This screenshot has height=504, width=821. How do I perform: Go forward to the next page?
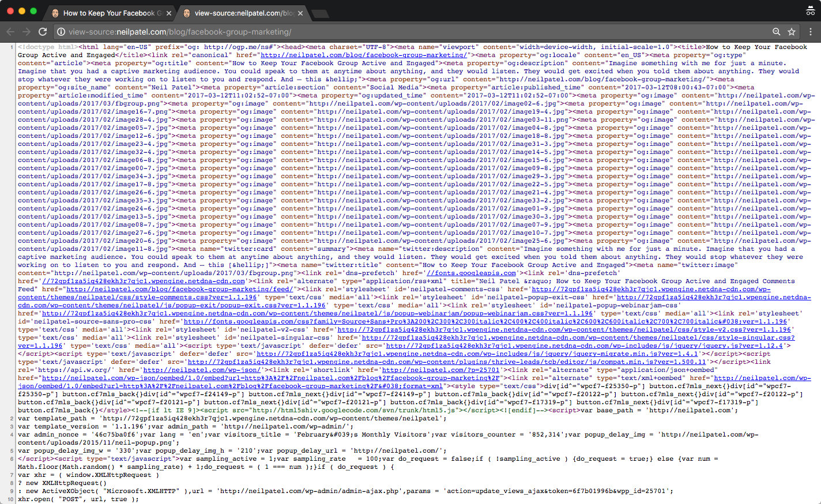[27, 32]
